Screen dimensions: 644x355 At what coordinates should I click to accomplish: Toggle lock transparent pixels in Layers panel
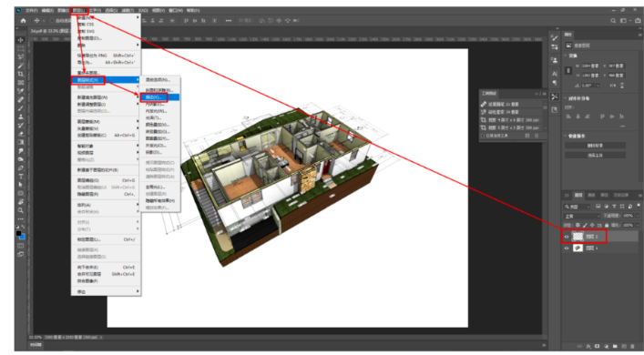click(x=578, y=226)
